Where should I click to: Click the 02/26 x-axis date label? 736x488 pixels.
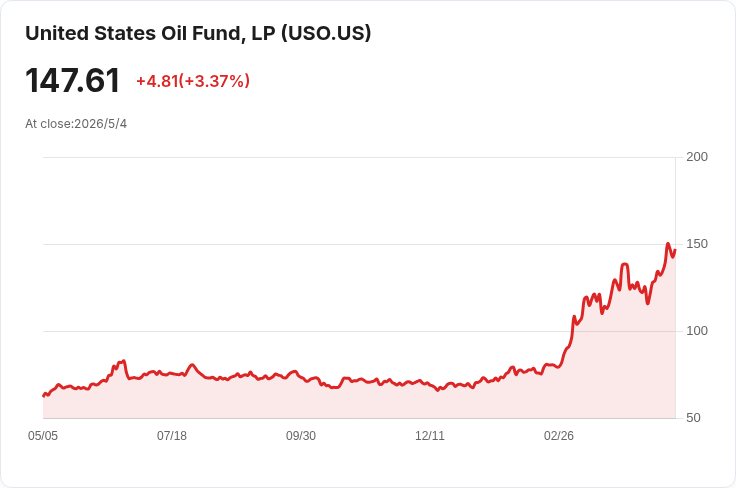click(559, 436)
